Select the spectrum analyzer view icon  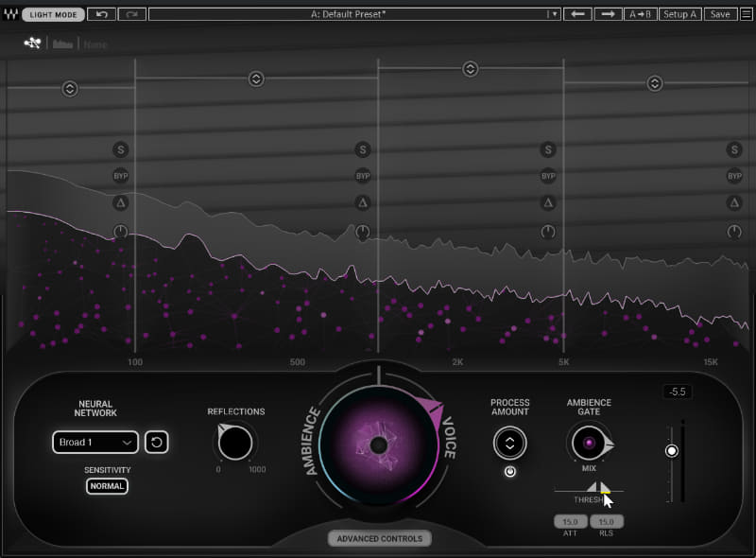62,44
